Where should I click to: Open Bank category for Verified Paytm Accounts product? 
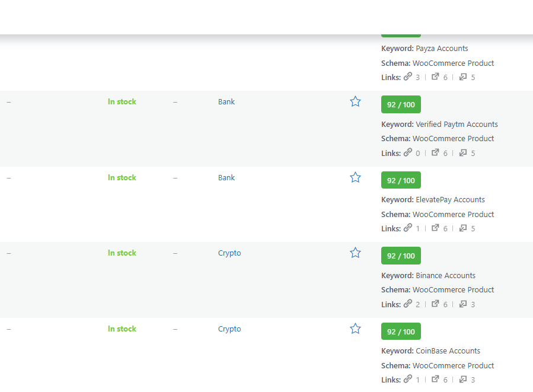[x=226, y=102]
